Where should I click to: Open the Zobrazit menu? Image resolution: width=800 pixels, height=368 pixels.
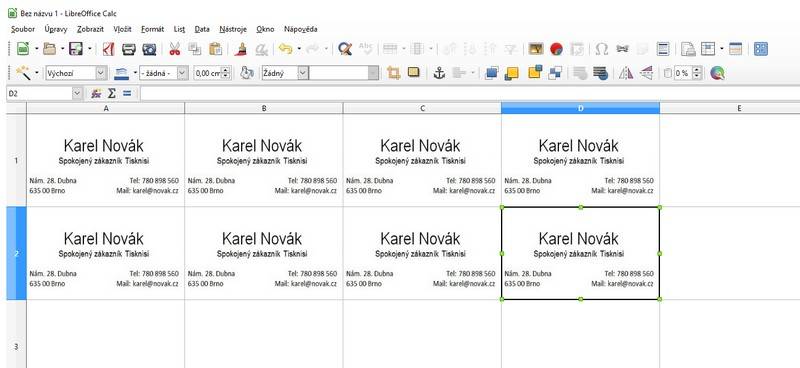[90, 29]
